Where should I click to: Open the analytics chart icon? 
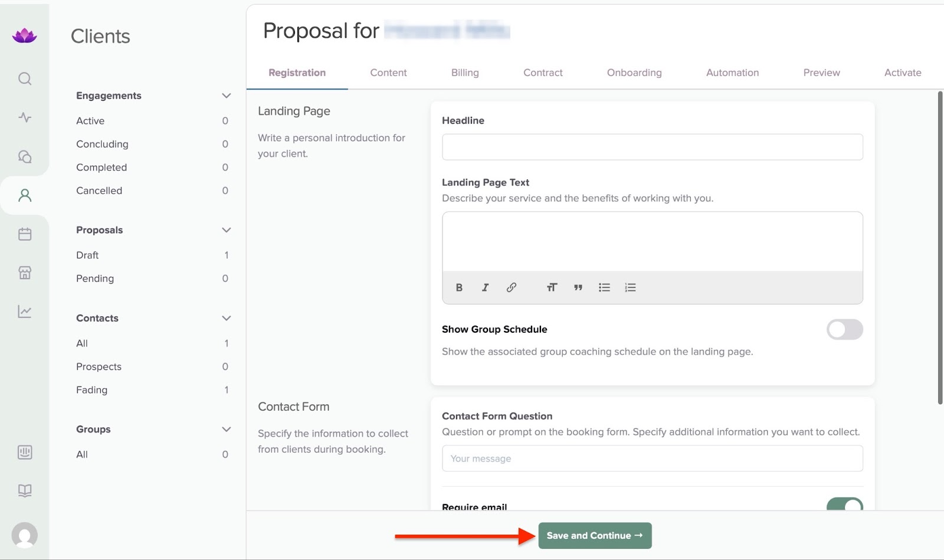click(x=25, y=312)
